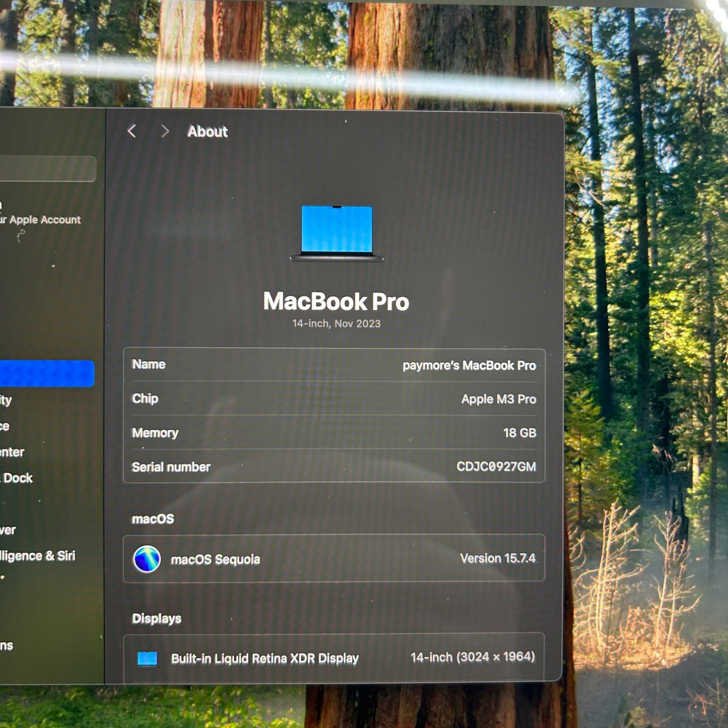
Task: Click the About page title
Action: (208, 131)
